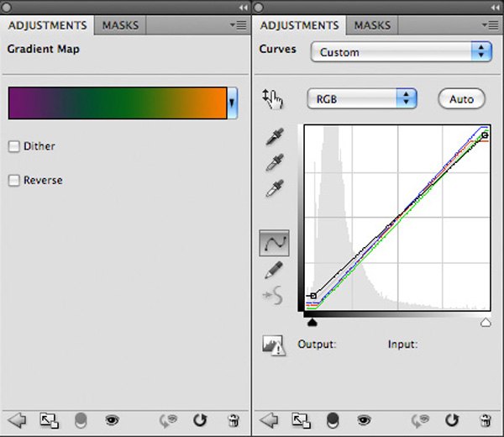Enable the Dither checkbox
The image size is (504, 437).
pyautogui.click(x=13, y=146)
